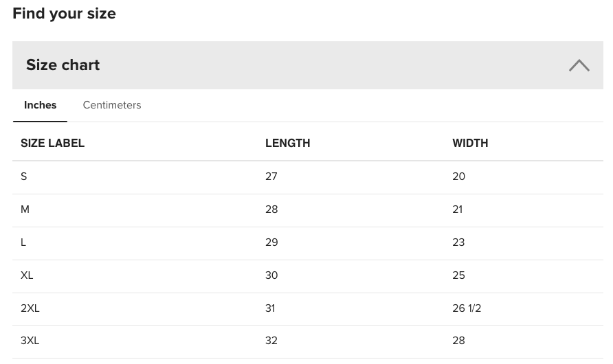Collapse the Size chart chevron icon
613x364 pixels.
pos(579,65)
